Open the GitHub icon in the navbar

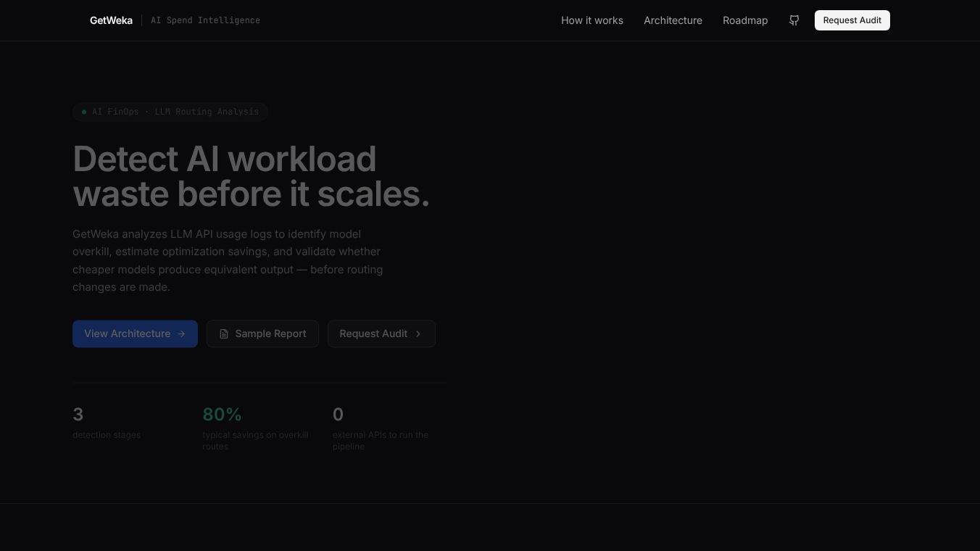(794, 20)
